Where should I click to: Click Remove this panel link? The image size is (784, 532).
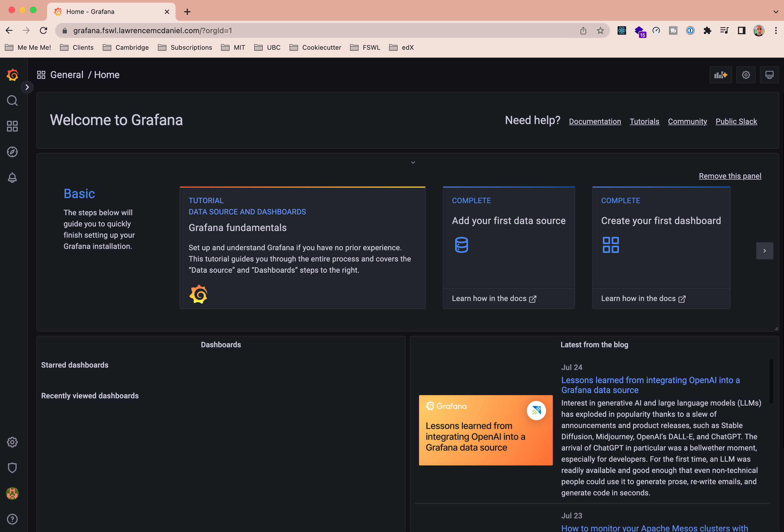[730, 176]
